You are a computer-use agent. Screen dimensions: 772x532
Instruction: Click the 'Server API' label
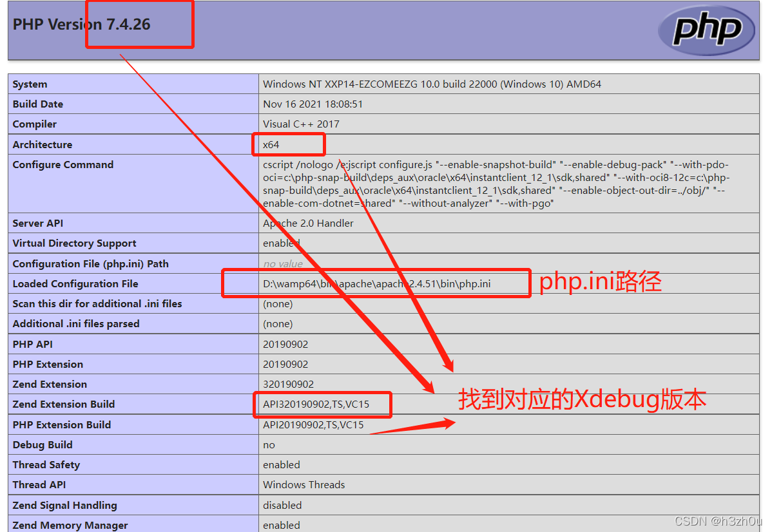click(x=38, y=223)
